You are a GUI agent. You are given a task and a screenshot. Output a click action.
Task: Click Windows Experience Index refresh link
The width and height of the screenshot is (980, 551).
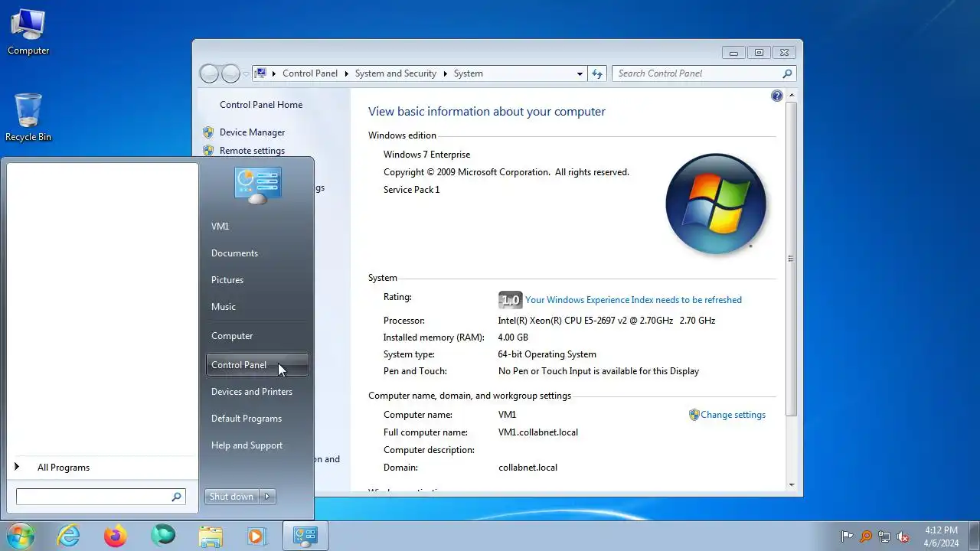pyautogui.click(x=633, y=300)
